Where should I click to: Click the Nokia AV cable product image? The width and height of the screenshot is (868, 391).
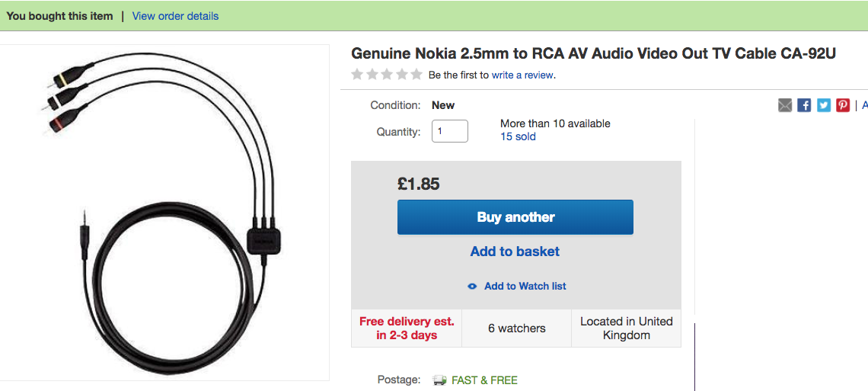(x=164, y=212)
